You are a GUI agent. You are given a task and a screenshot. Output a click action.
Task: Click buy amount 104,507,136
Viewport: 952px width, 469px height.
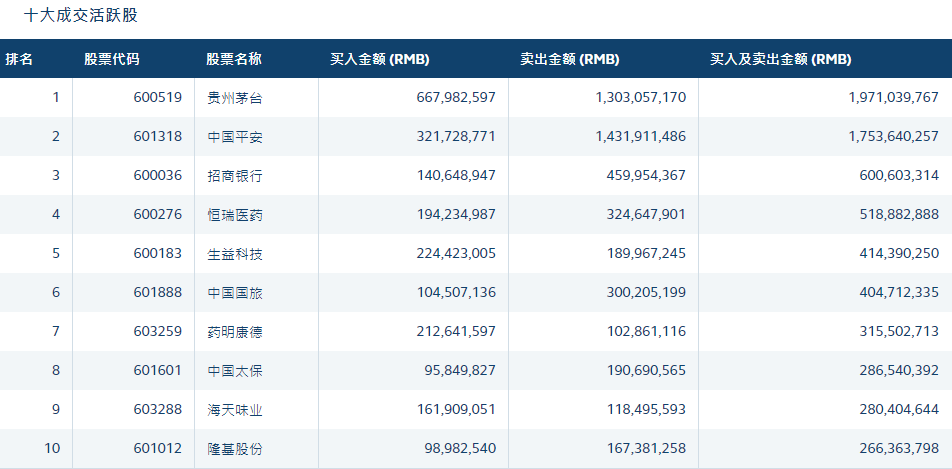point(456,292)
